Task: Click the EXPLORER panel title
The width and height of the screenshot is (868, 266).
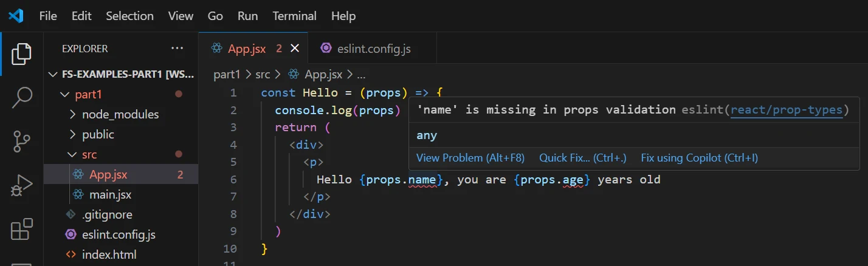Action: [x=85, y=49]
